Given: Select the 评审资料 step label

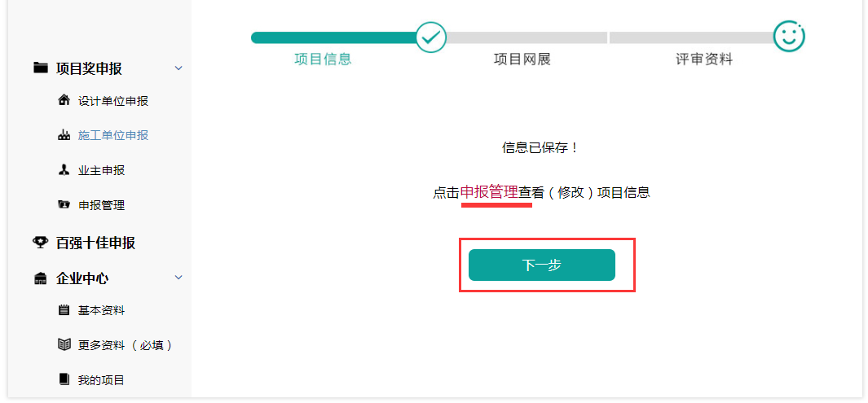Looking at the screenshot, I should 704,59.
